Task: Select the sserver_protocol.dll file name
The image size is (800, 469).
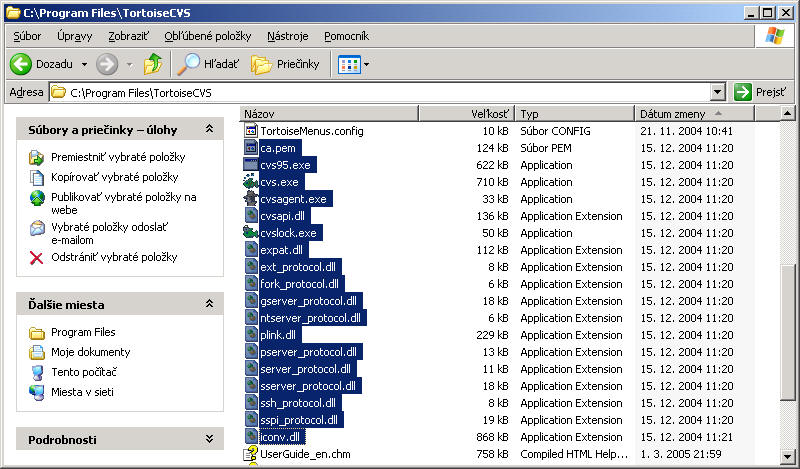Action: (308, 386)
